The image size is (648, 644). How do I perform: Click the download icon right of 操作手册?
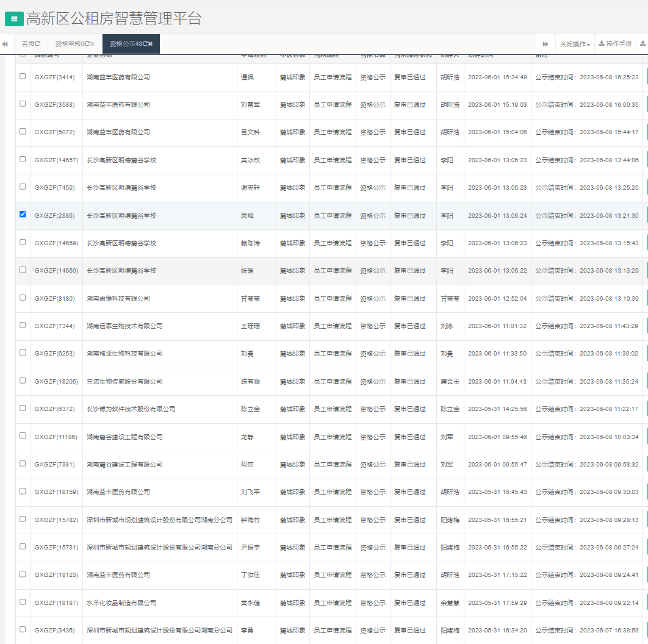[x=643, y=44]
